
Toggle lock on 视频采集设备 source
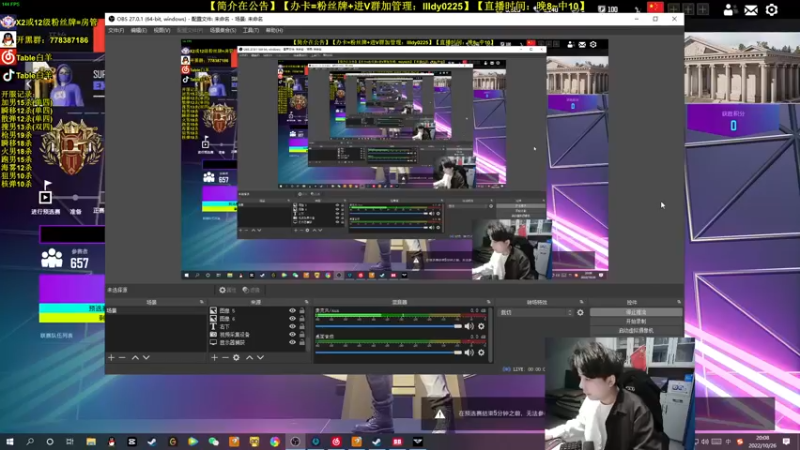302,335
